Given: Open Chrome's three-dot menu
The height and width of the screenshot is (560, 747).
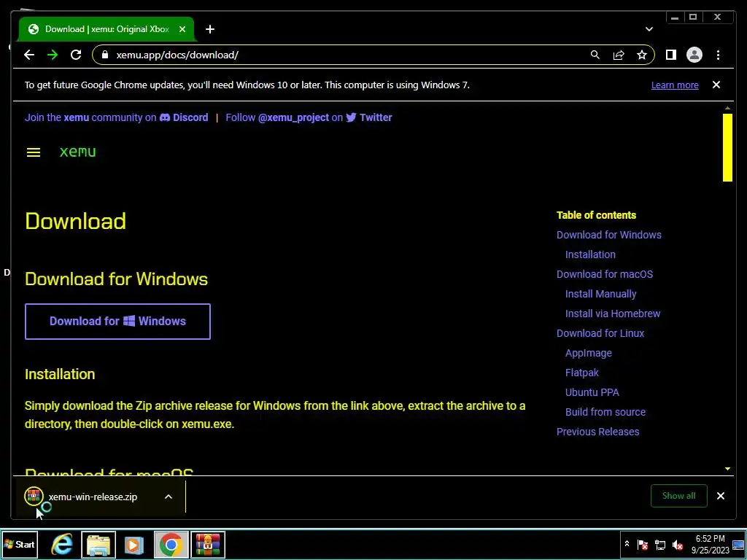Looking at the screenshot, I should click(x=718, y=55).
